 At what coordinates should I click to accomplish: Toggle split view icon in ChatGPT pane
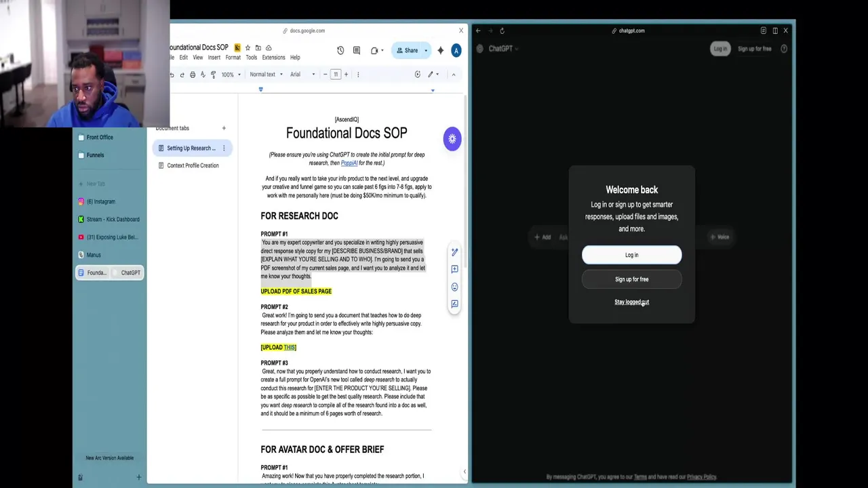click(775, 30)
